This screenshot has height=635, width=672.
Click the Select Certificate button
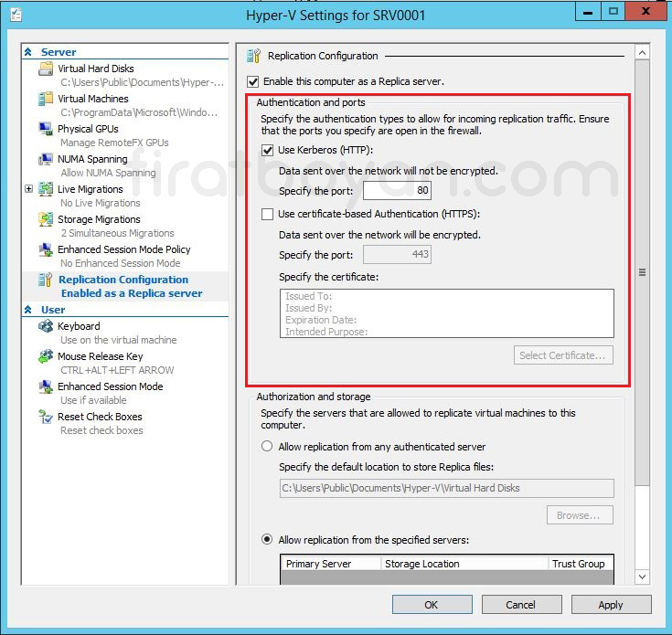(x=563, y=355)
